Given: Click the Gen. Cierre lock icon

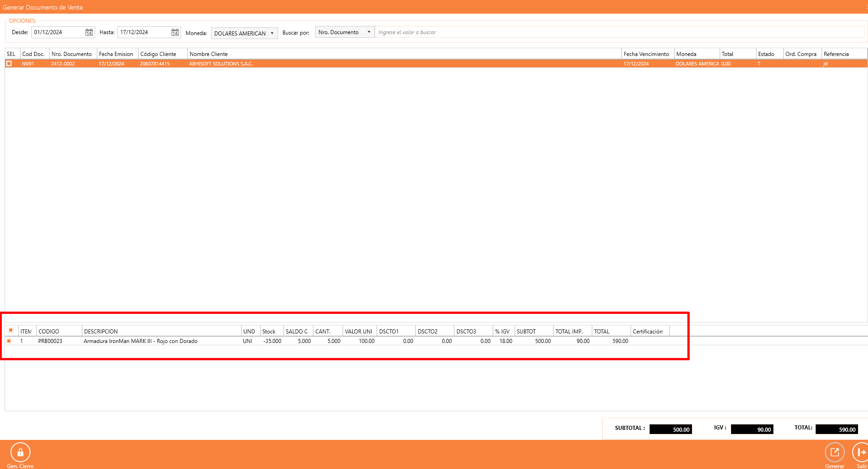Looking at the screenshot, I should tap(20, 452).
